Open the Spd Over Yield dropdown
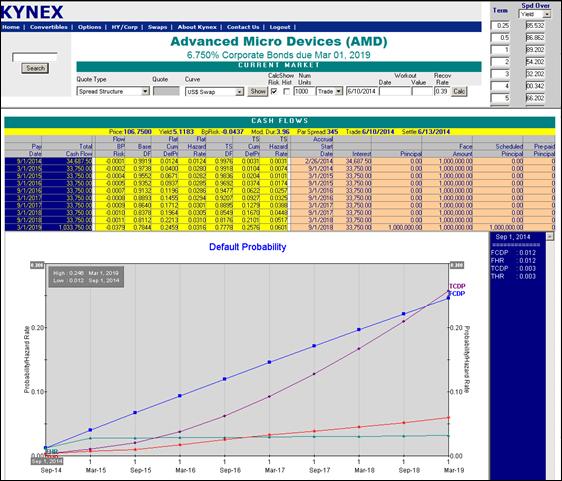The width and height of the screenshot is (562, 481). pos(535,14)
